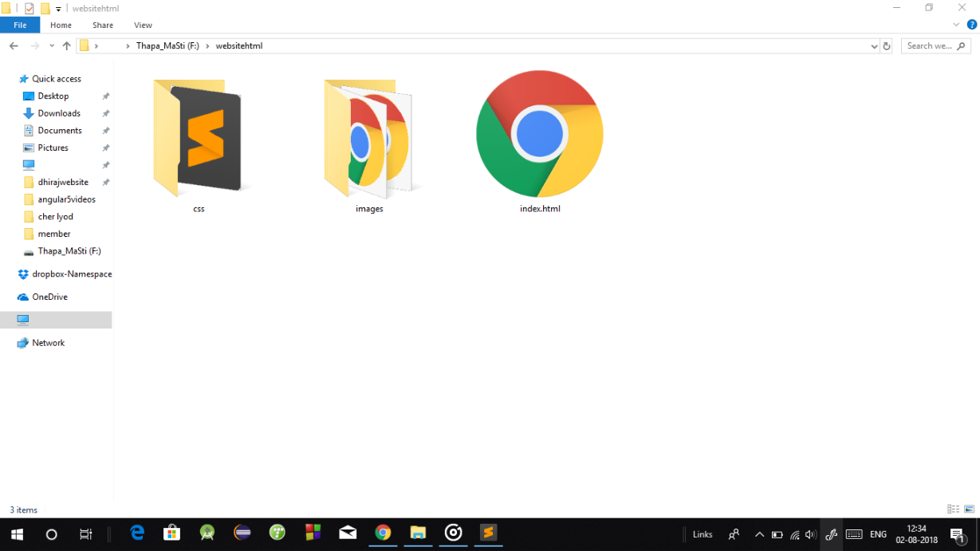The height and width of the screenshot is (551, 980).
Task: Open the Home ribbon tab
Action: tap(61, 26)
